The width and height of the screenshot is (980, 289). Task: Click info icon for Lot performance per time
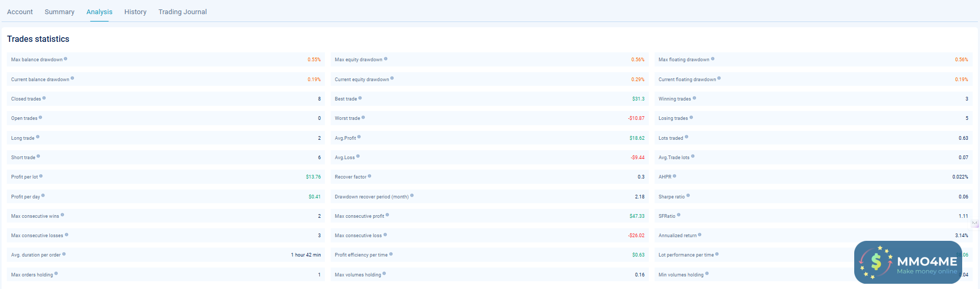coord(717,254)
